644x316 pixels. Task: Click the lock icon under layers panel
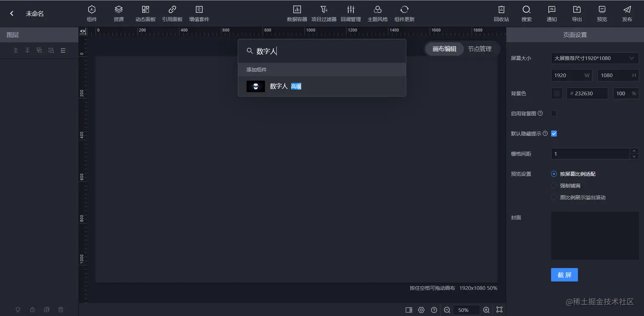(x=32, y=310)
